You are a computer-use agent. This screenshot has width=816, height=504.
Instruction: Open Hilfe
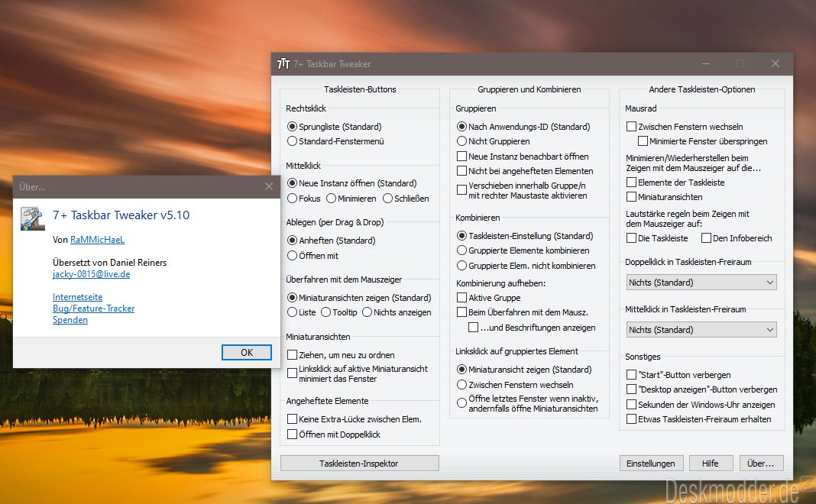711,464
